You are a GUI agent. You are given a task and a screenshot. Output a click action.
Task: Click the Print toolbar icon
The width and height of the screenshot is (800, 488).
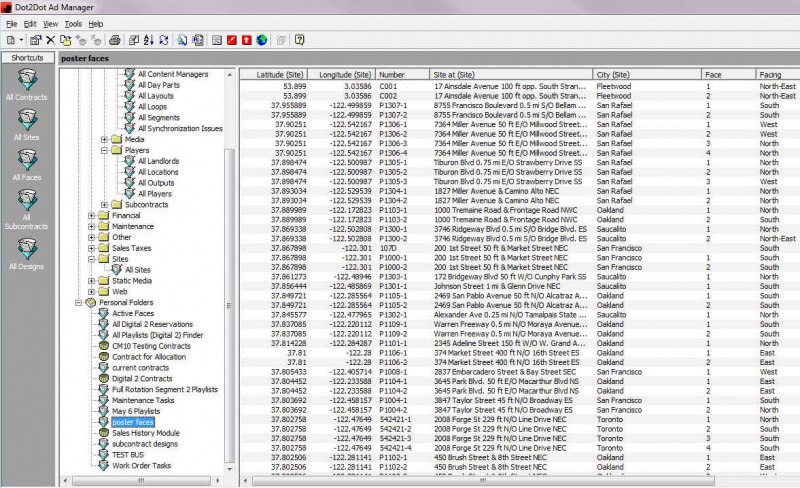point(115,40)
